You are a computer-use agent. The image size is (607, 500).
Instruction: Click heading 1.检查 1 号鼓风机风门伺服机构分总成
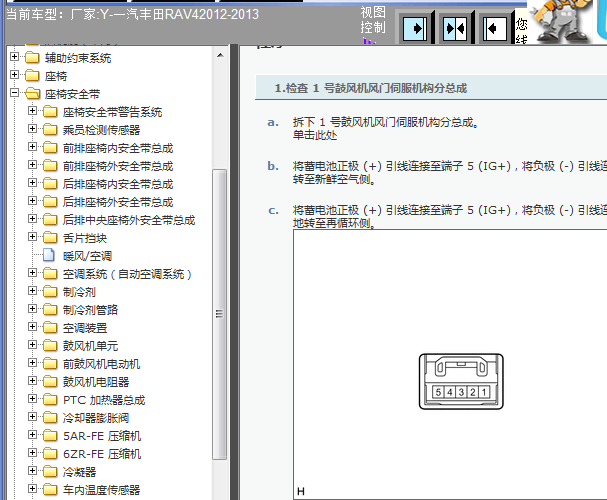tap(370, 88)
